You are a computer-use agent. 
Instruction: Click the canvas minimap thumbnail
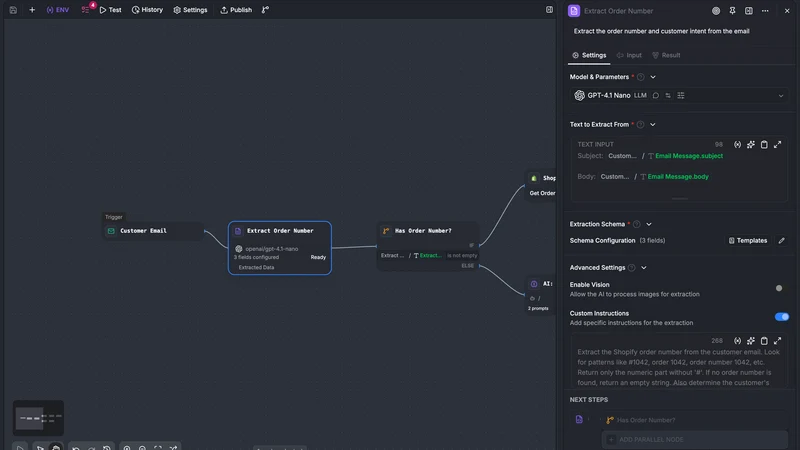[x=38, y=418]
